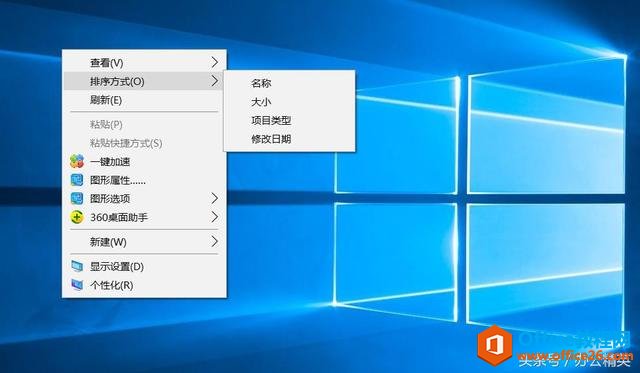Click the colorful 一键加速 icon
The width and height of the screenshot is (640, 373).
click(x=77, y=161)
